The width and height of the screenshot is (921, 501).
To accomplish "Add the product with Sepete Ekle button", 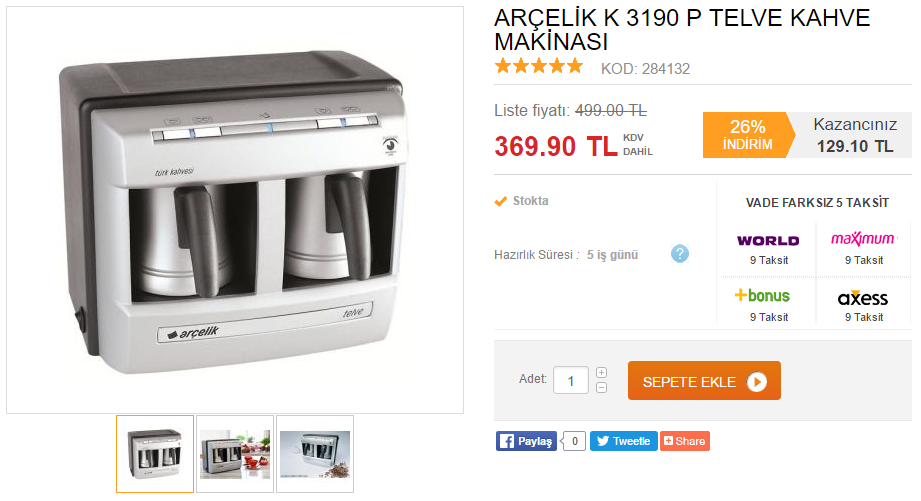I will coord(704,381).
